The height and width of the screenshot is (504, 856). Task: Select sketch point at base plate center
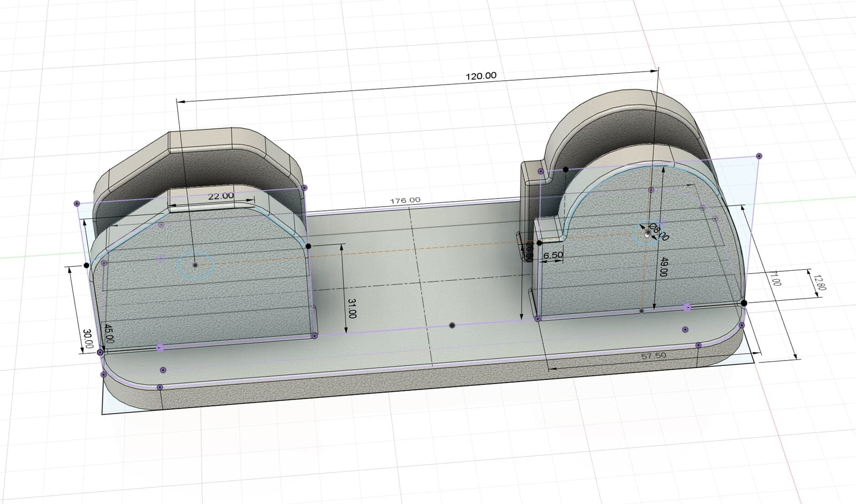[452, 325]
